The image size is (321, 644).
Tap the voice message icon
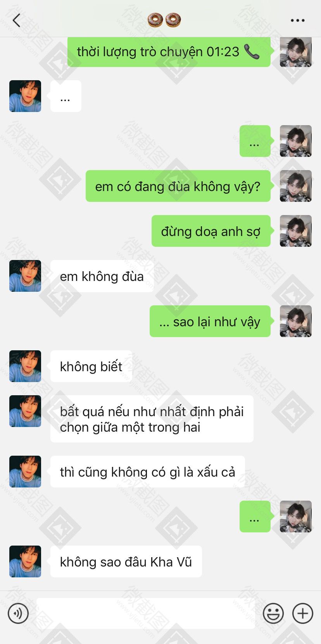pos(18,613)
